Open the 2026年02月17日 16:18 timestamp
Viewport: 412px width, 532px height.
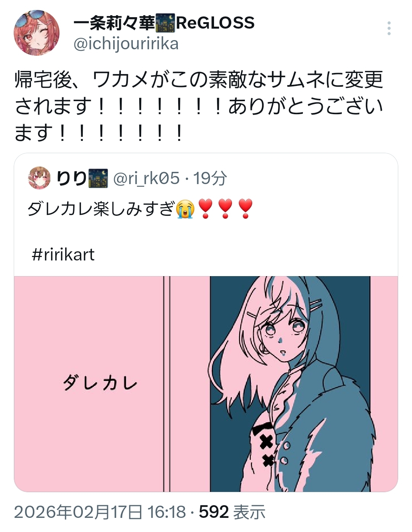pyautogui.click(x=100, y=512)
